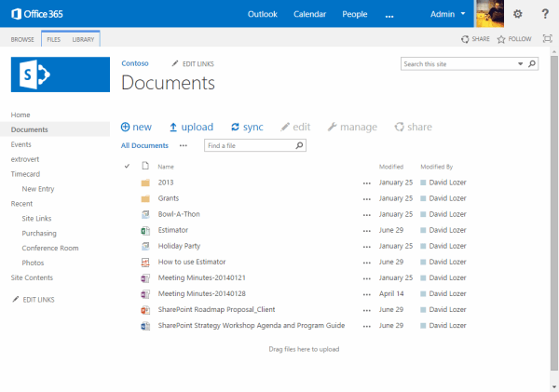Expand the search scope dropdown arrow
This screenshot has width=559, height=392.
coord(520,64)
